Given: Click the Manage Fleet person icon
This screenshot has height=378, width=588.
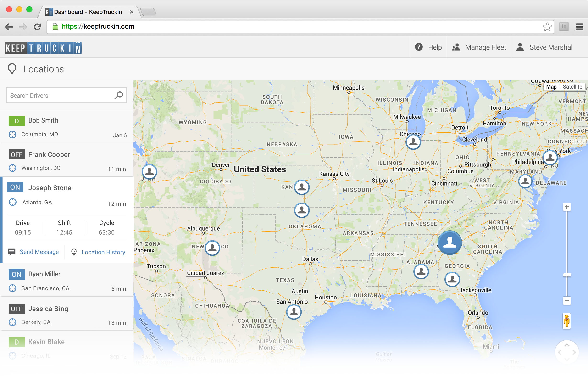Looking at the screenshot, I should (457, 47).
